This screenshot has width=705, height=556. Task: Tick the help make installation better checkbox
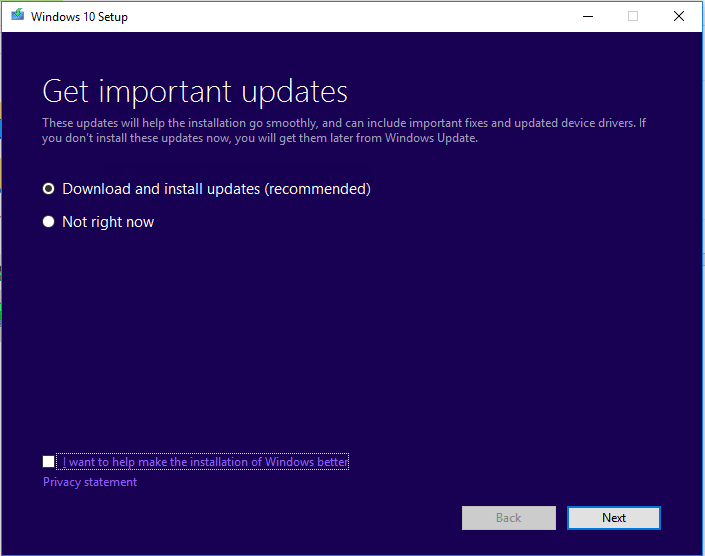point(49,462)
